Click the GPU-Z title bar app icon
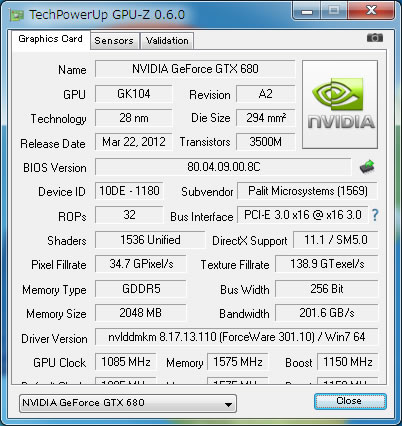 point(17,15)
